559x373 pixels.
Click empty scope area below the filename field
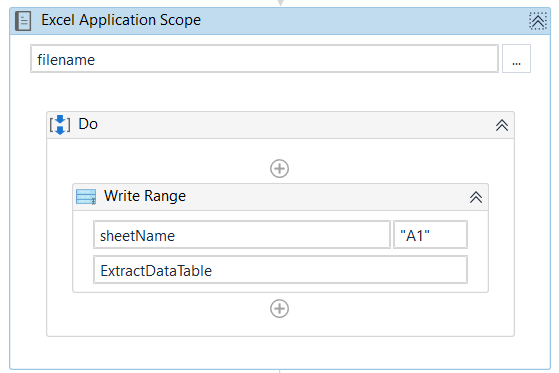click(280, 92)
